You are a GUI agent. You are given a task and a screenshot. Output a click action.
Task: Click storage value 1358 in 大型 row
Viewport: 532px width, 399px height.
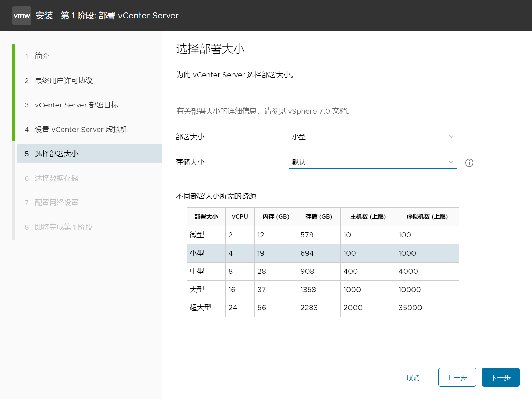(308, 290)
